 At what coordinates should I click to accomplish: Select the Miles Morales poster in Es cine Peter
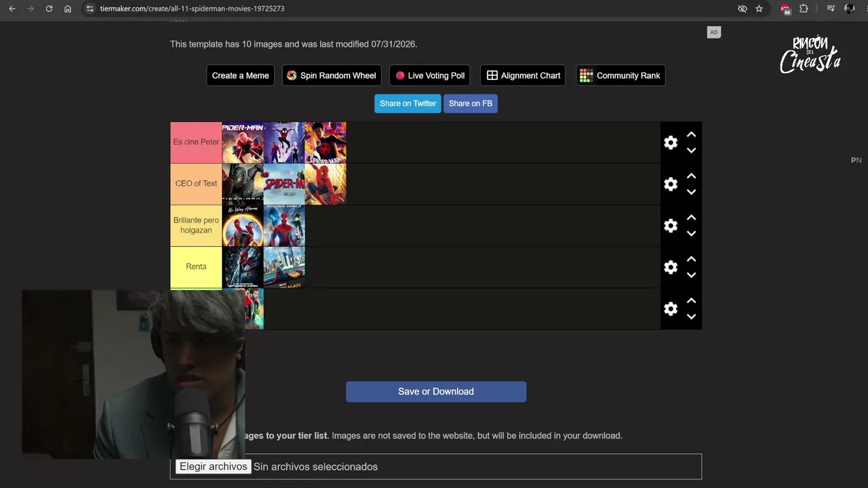(x=325, y=142)
